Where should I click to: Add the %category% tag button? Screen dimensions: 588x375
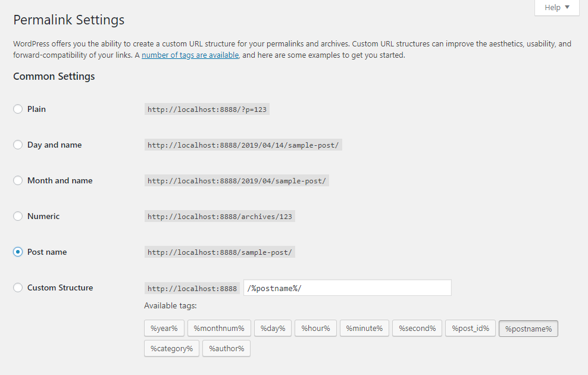[171, 348]
